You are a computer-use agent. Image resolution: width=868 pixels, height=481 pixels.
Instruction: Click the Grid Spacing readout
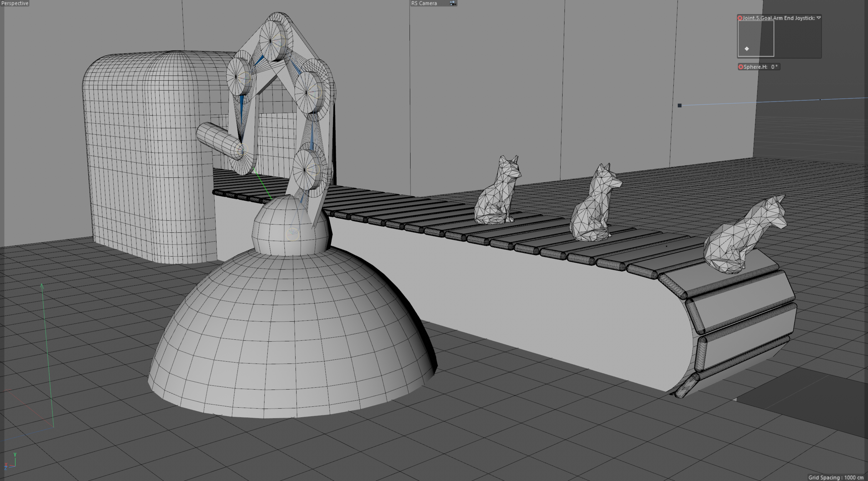click(835, 477)
